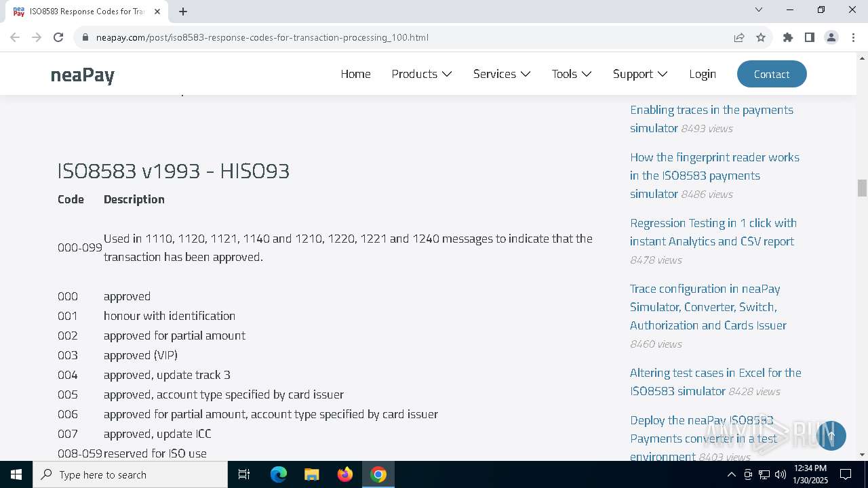Expand the Products menu
868x488 pixels.
[x=421, y=74]
